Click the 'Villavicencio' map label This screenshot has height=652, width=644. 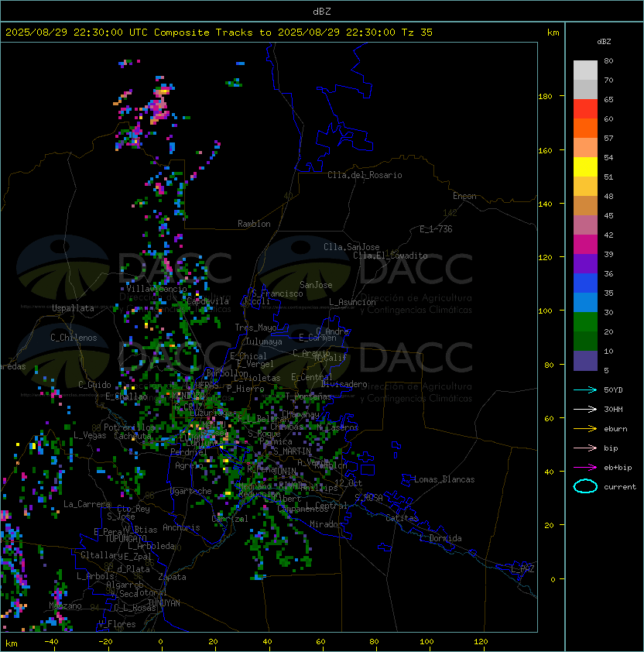pyautogui.click(x=156, y=289)
